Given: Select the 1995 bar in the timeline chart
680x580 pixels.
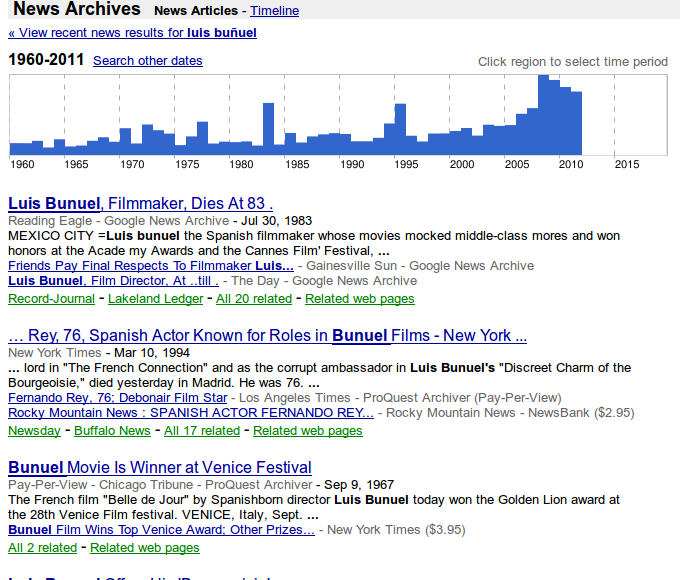Looking at the screenshot, I should click(x=400, y=129).
